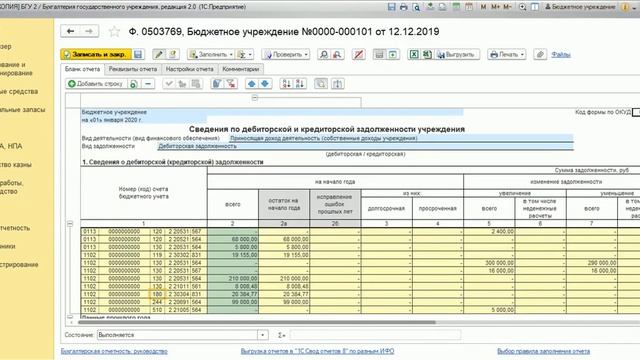
Task: Select cell '300 000,00' in column 5
Action: (489, 263)
